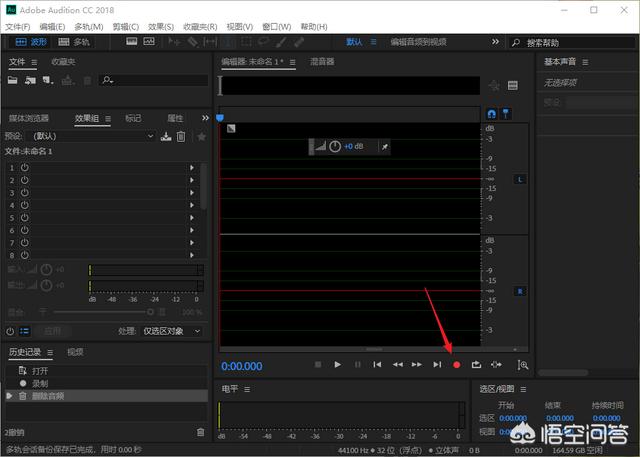640x457 pixels.
Task: Expand effect slot 2 arrow menu
Action: coord(191,181)
